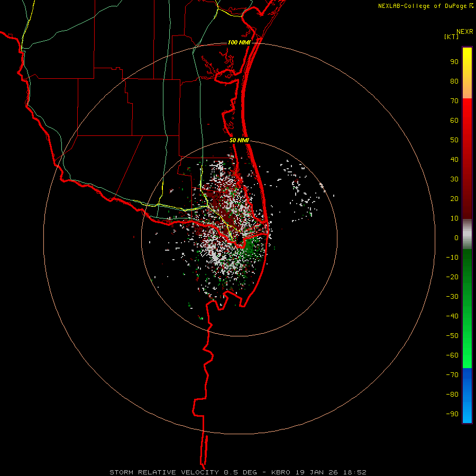Click the 40 value on the velocity scale

click(x=454, y=159)
